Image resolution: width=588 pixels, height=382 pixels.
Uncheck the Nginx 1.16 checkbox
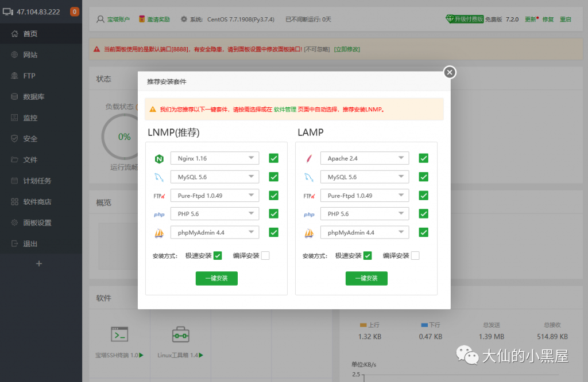274,158
